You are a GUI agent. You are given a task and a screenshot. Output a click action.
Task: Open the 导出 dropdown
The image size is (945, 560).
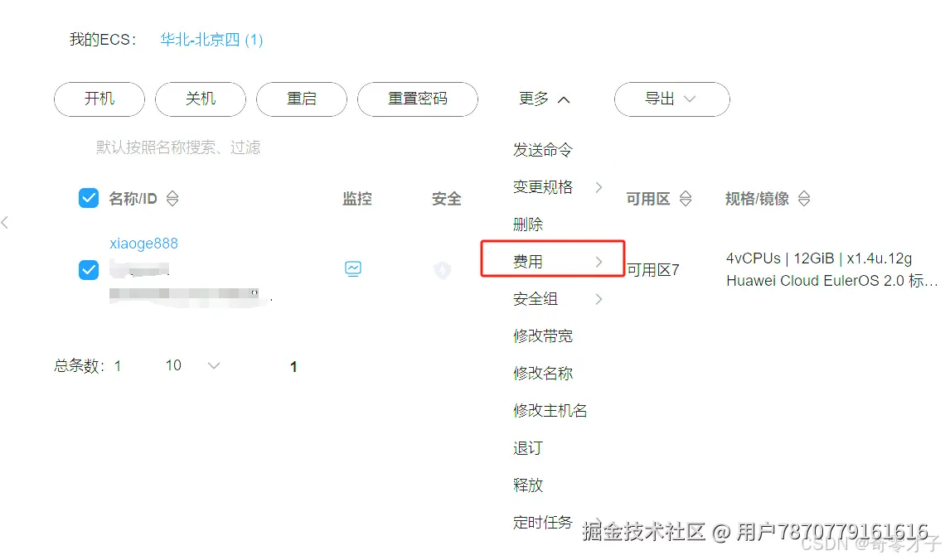[x=671, y=99]
